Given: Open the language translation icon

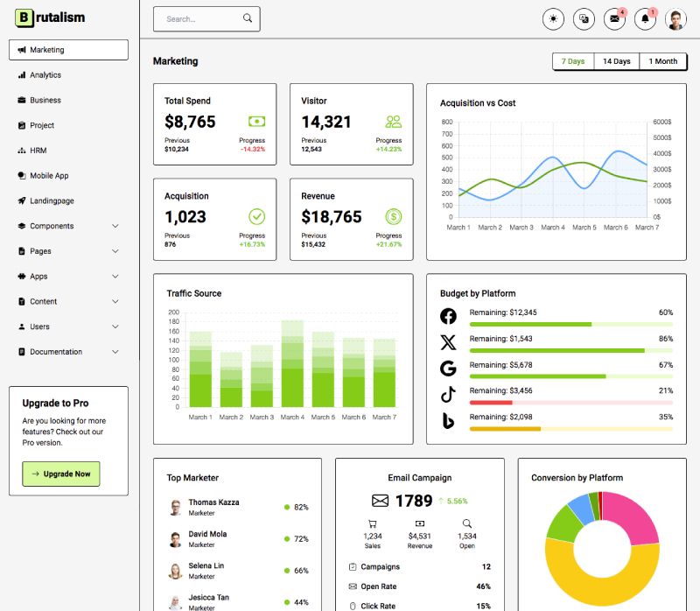Looking at the screenshot, I should [584, 19].
